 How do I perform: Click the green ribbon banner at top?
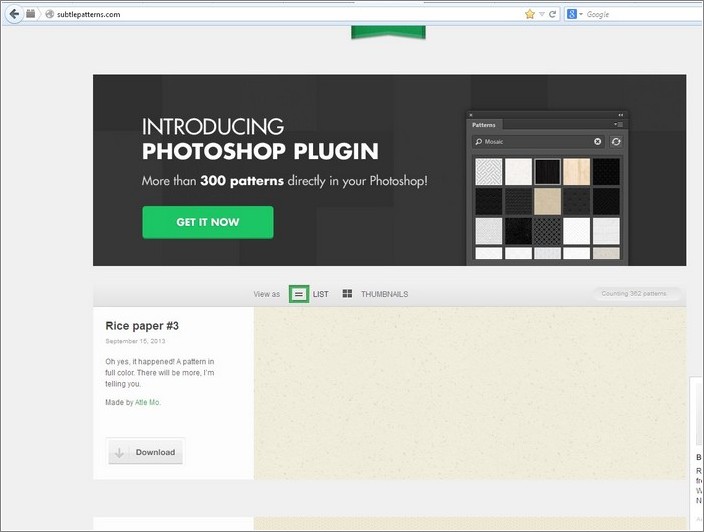388,32
